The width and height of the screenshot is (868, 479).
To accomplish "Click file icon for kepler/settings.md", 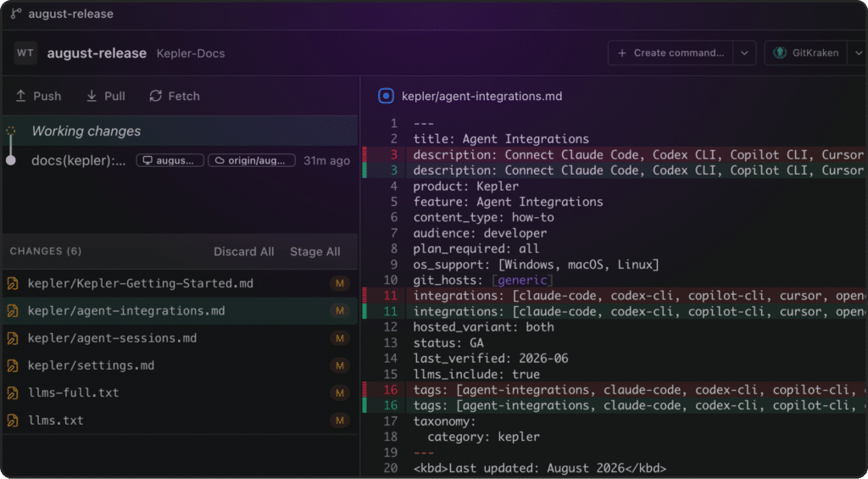I will pos(13,365).
